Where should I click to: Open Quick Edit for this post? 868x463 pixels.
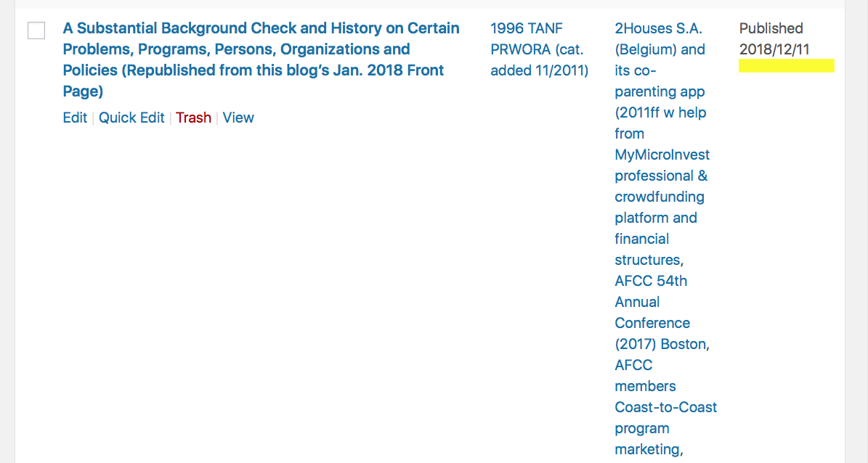(x=131, y=118)
